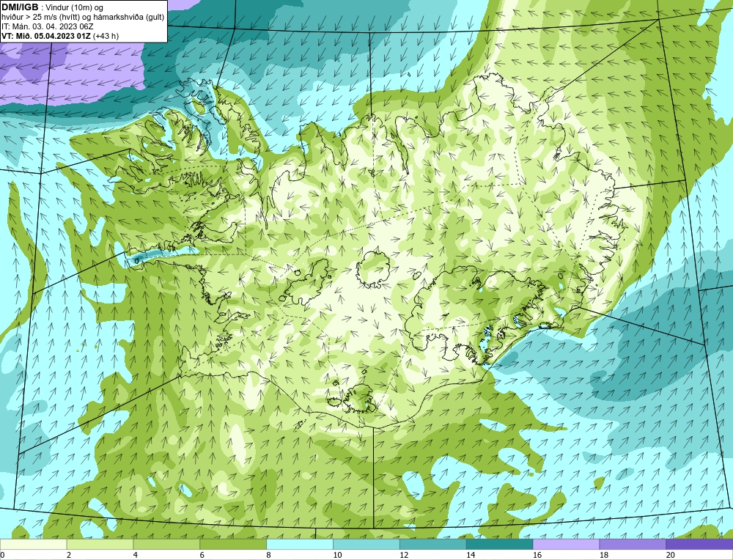733x560 pixels.
Task: Click the 'IT: Mán. 03. 04. 2023 06Z' line
Action: [47, 26]
